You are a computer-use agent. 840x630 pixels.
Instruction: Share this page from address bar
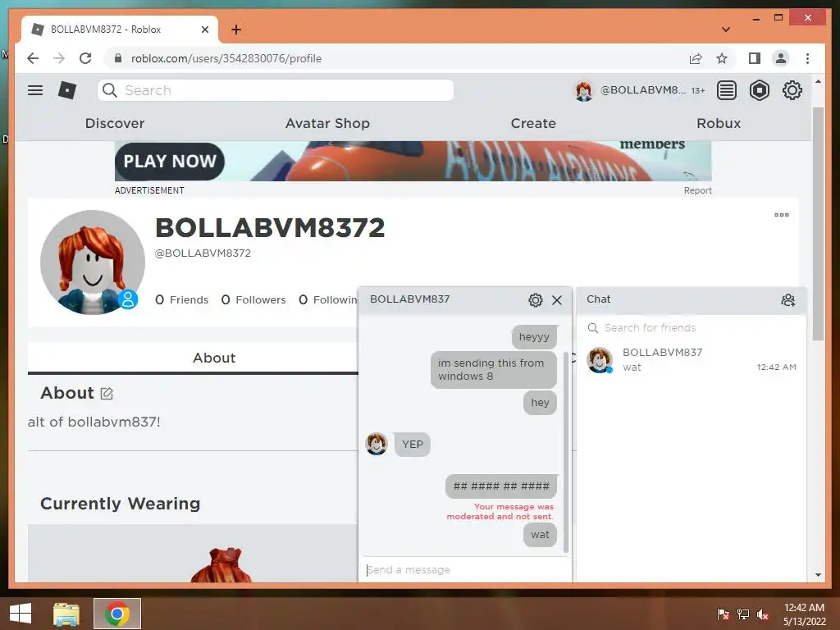[x=696, y=58]
